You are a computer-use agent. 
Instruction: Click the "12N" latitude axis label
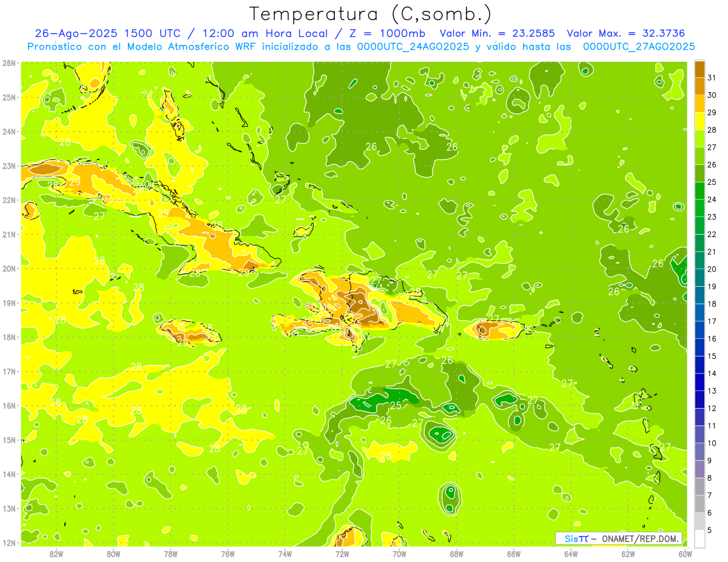pyautogui.click(x=9, y=543)
